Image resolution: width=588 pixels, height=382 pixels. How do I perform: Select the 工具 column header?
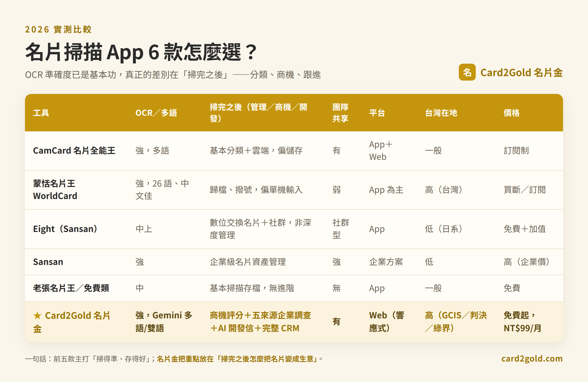click(41, 113)
